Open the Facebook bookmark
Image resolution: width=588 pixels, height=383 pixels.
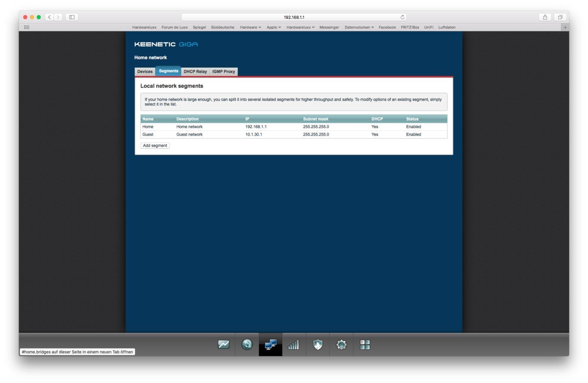(x=387, y=27)
